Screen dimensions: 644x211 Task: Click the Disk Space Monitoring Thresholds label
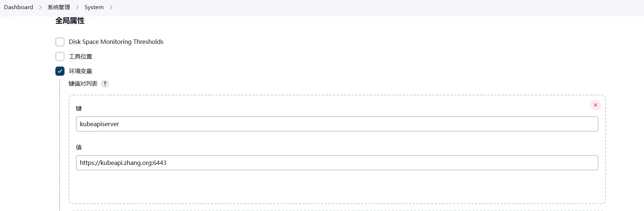(116, 42)
